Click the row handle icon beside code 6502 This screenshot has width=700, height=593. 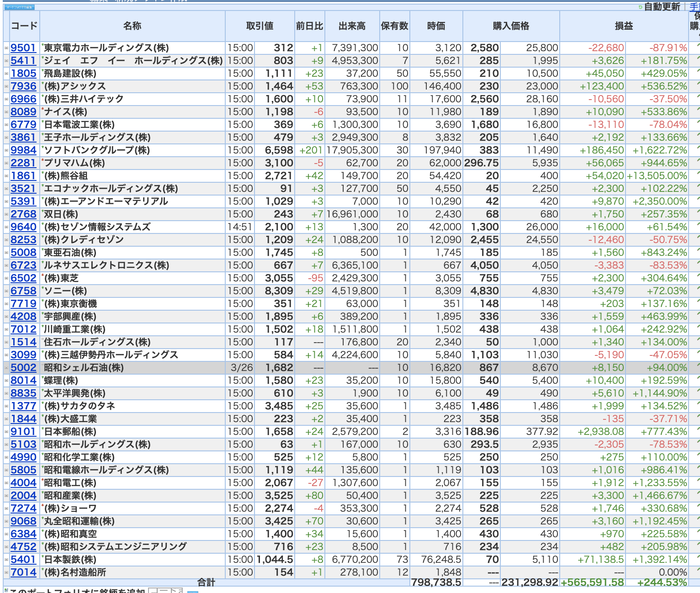[x=6, y=278]
